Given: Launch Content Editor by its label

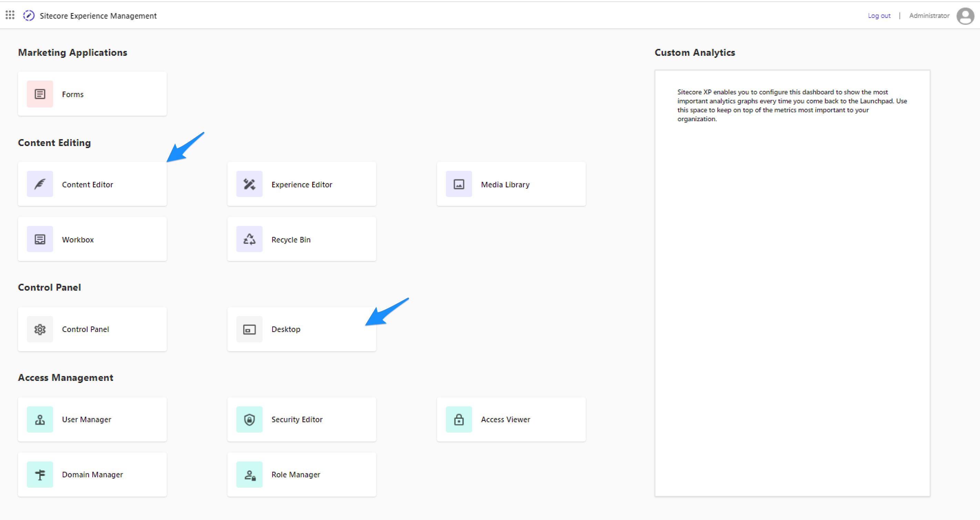Looking at the screenshot, I should point(88,184).
